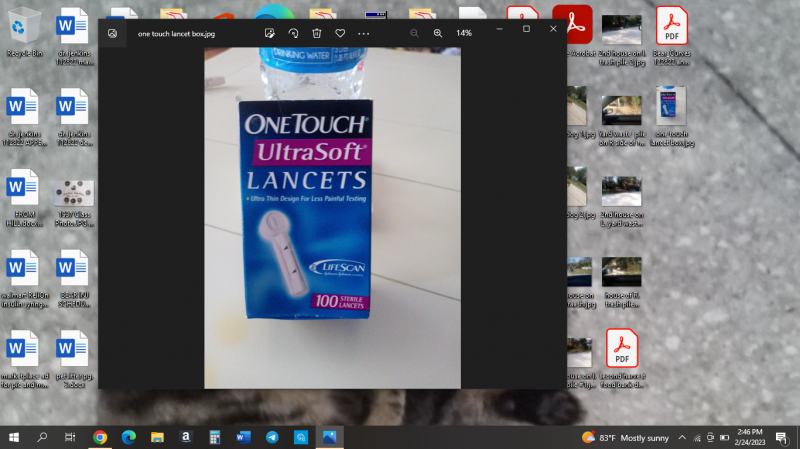Click the zoom in magnifier icon
The width and height of the screenshot is (800, 449).
tap(437, 33)
